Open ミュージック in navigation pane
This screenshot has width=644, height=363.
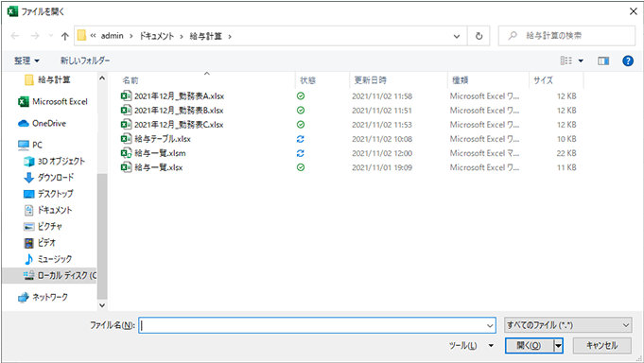48,259
